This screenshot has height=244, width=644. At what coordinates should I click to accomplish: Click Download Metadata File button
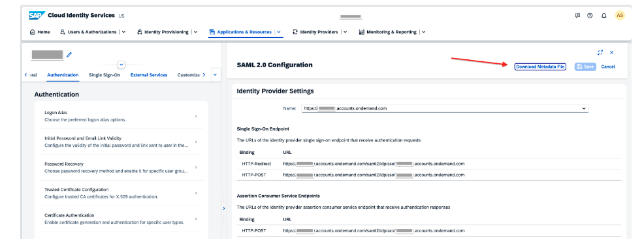(x=540, y=67)
